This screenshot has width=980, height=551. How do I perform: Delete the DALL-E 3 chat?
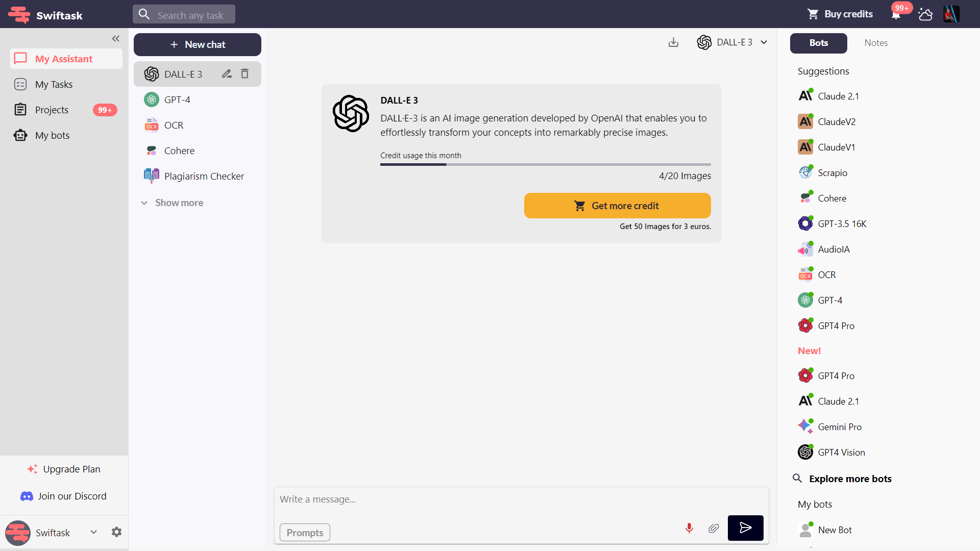[245, 74]
